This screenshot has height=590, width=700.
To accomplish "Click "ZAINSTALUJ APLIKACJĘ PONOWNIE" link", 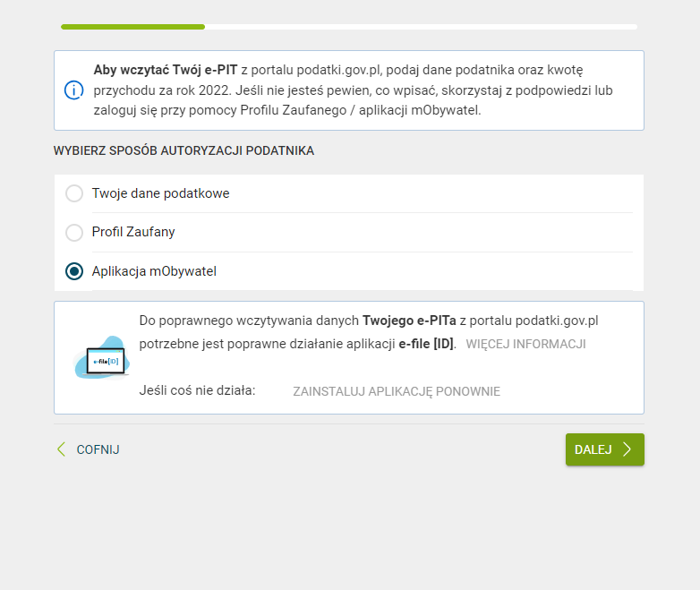I will point(397,391).
